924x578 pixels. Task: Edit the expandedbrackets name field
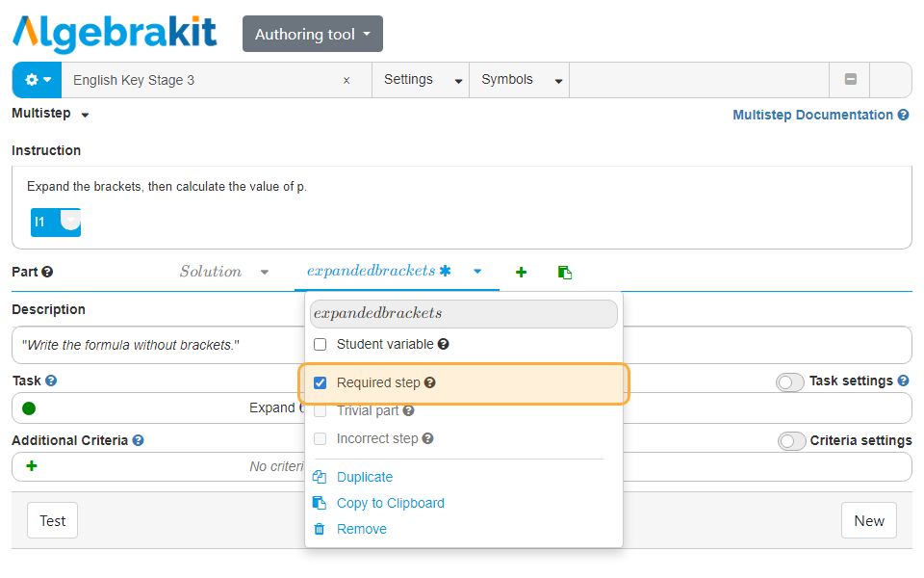click(x=463, y=313)
